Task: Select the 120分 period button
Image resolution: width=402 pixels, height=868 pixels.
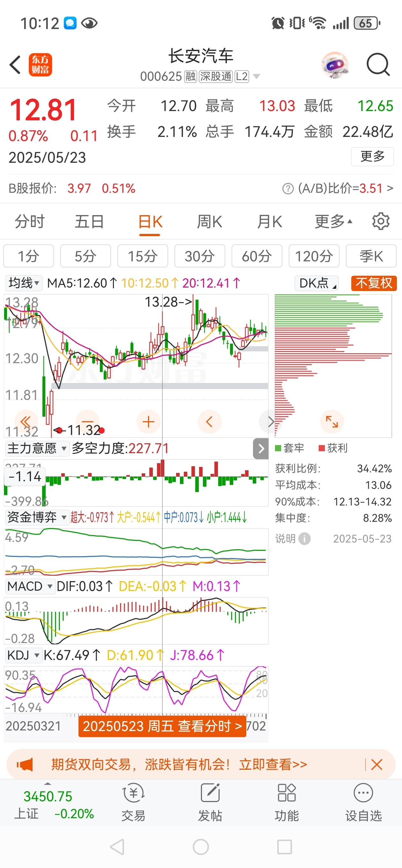Action: click(314, 256)
